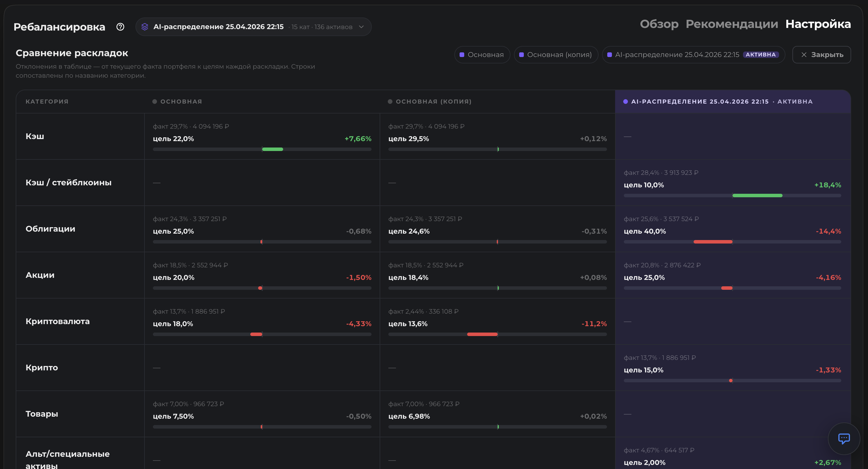Click the red Облигации bar in AI-распределение
Viewport: 868px width, 469px height.
[713, 242]
